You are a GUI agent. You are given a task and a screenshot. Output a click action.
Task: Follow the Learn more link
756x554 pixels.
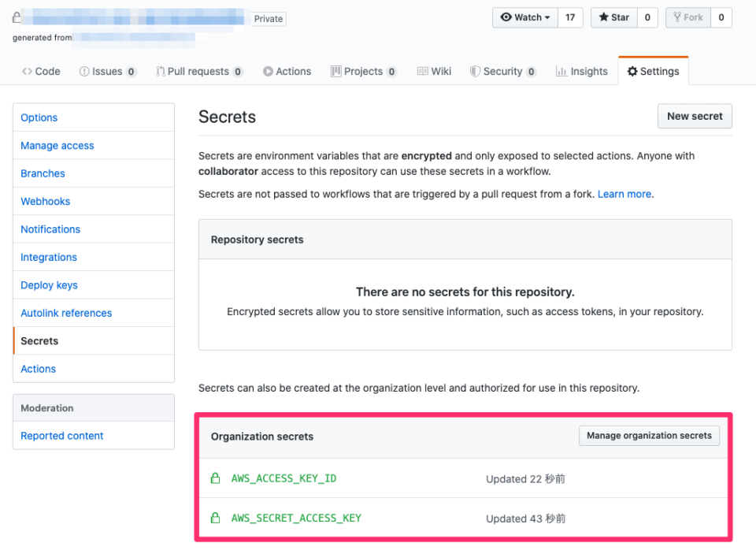(x=624, y=194)
